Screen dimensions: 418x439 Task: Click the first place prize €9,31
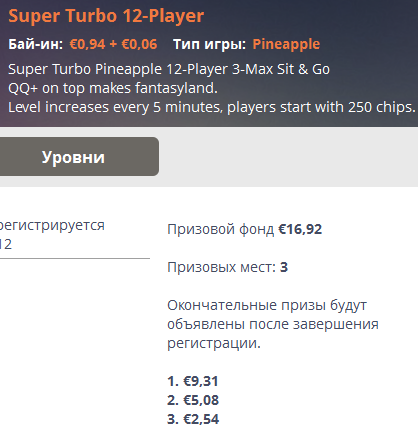pos(193,381)
